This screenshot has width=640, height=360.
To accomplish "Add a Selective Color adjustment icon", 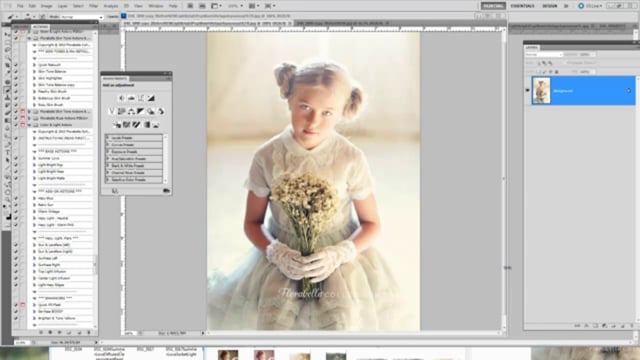I will tap(156, 124).
